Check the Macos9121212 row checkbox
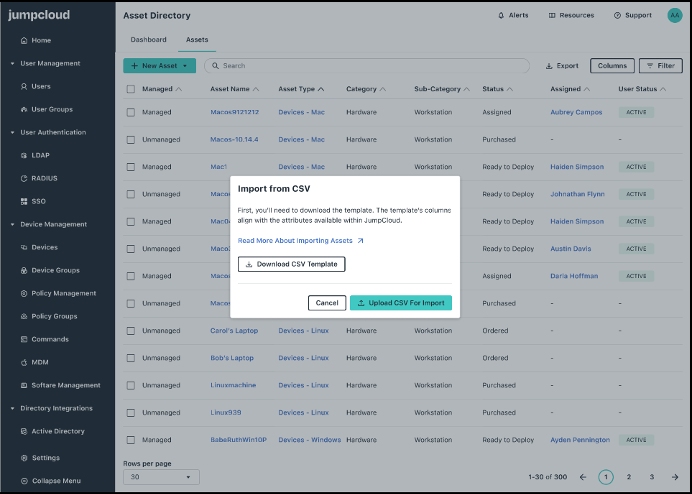 pyautogui.click(x=131, y=112)
